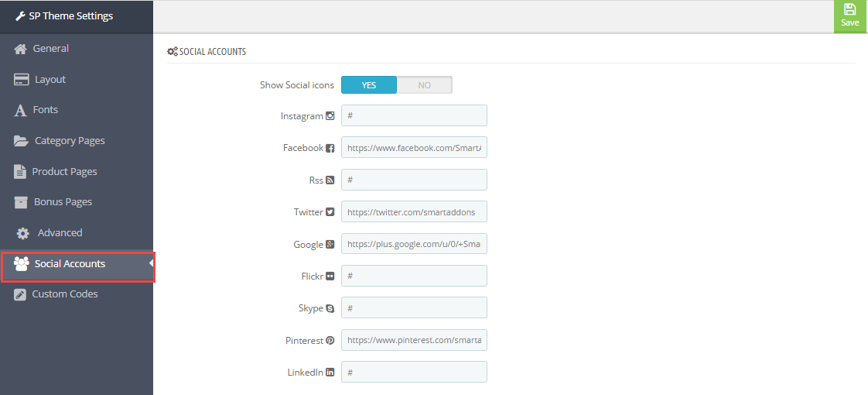Open Product Pages settings

77,172
